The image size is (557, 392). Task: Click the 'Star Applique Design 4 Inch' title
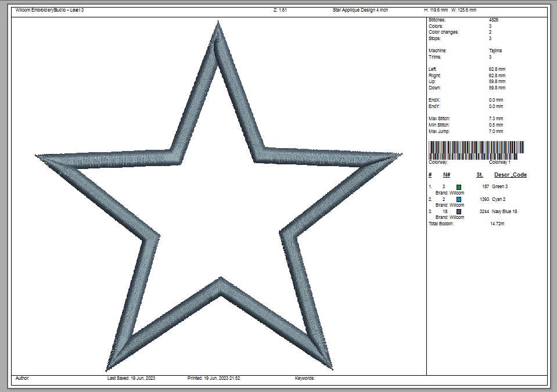click(360, 10)
